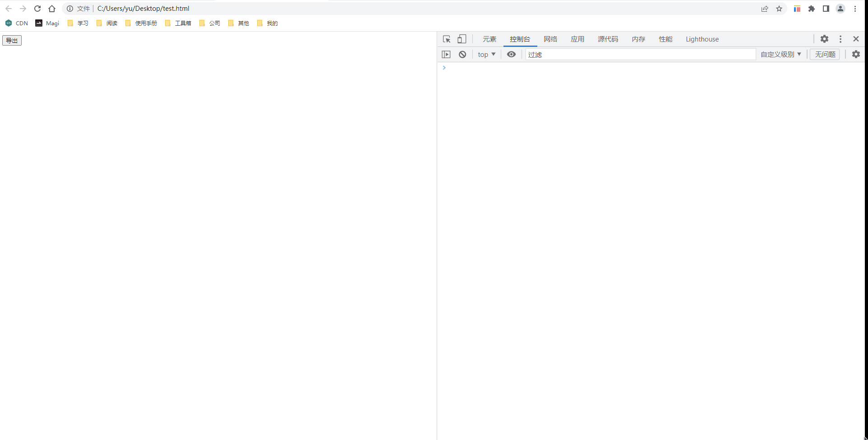Switch to the 应用 tab
Screen dimensions: 868x440
tap(577, 39)
